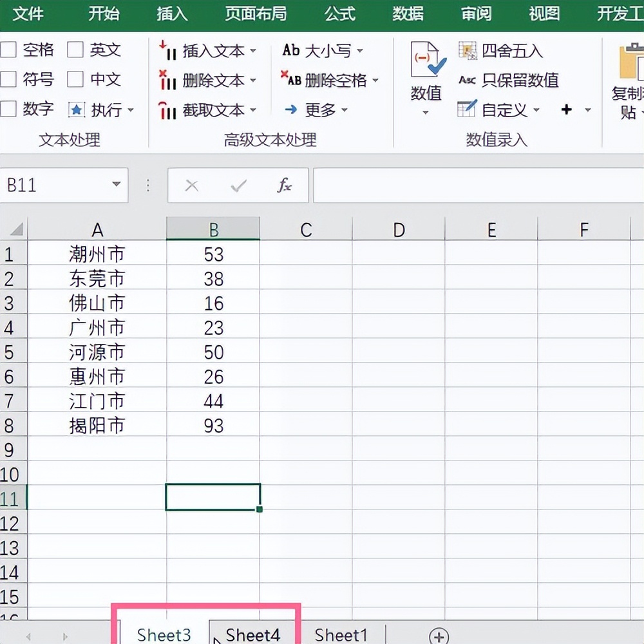Screen dimensions: 644x644
Task: Click inside the Name Box showing B11
Action: [x=52, y=185]
